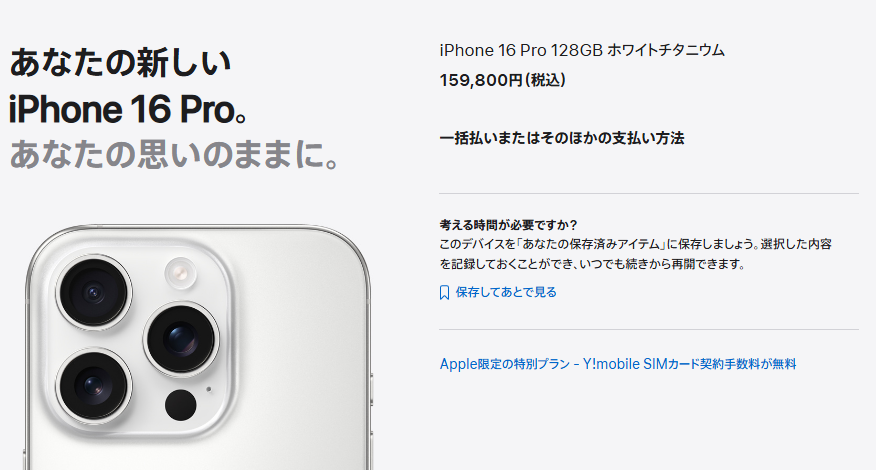Click the iPhone 16 Pro 128GB ホワイトチタニウム title
The image size is (876, 470).
(x=582, y=50)
